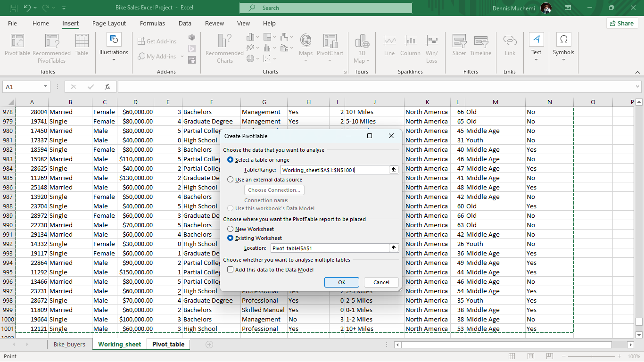This screenshot has width=644, height=362.
Task: Open the Data ribbon tab
Action: [185, 24]
